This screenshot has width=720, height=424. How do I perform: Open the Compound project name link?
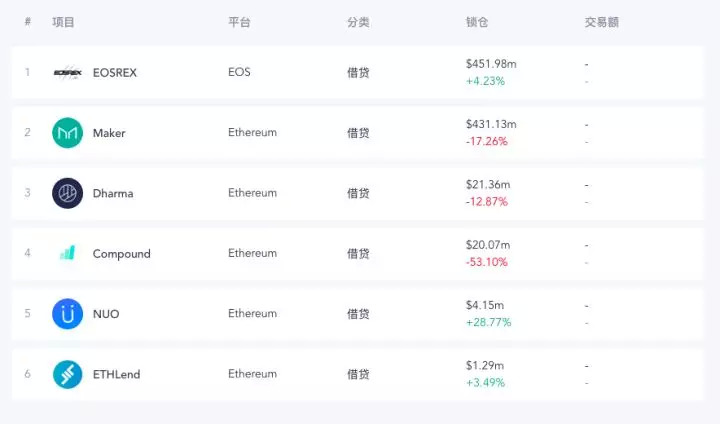pyautogui.click(x=121, y=254)
